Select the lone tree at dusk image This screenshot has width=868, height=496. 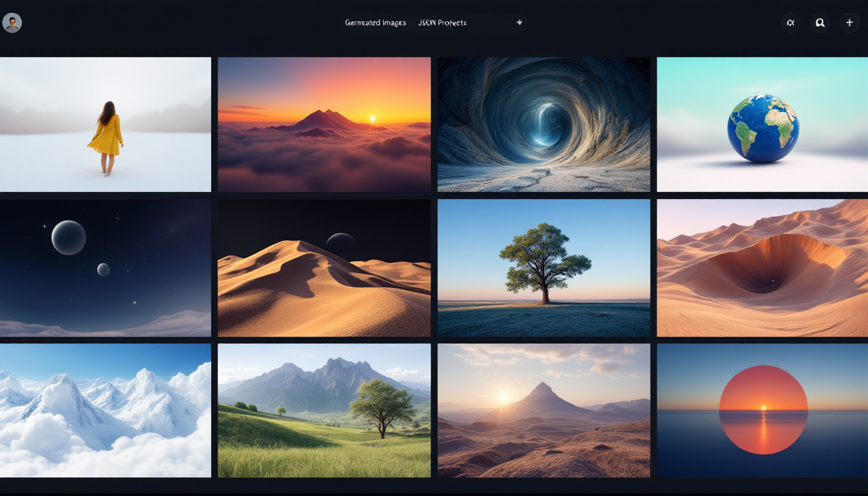pos(544,267)
